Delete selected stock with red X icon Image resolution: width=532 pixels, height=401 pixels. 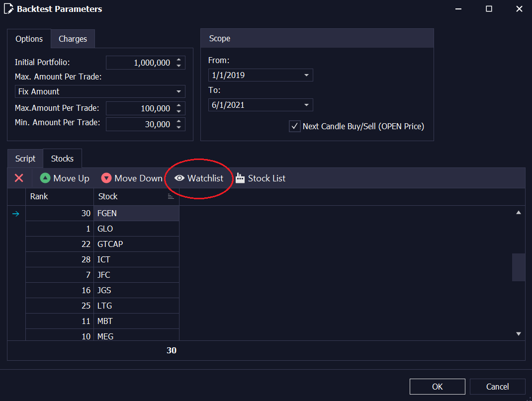pos(19,178)
